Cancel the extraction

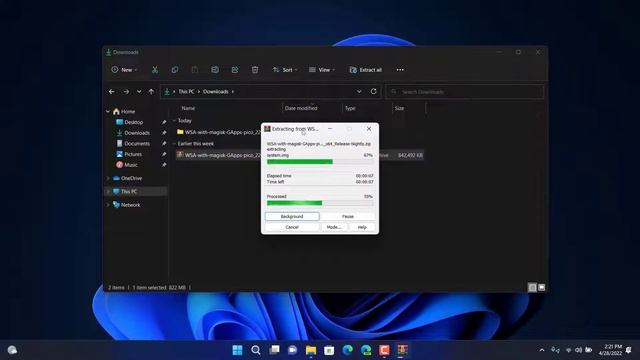coord(292,227)
